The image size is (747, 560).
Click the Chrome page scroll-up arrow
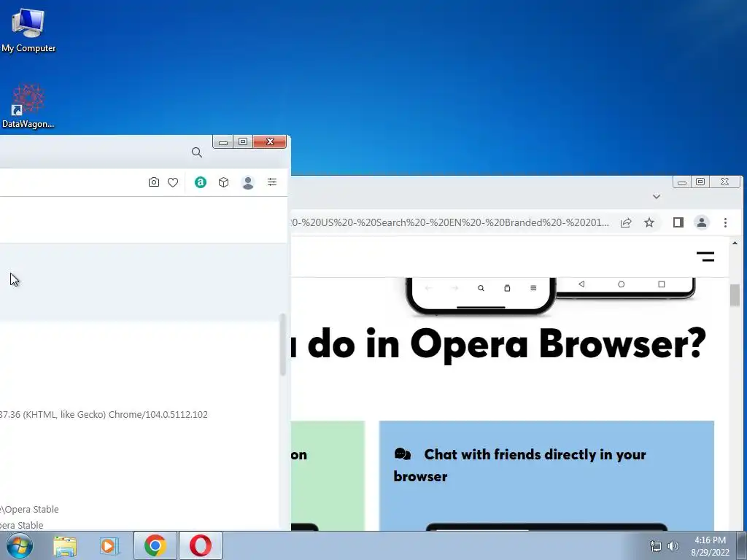(735, 244)
